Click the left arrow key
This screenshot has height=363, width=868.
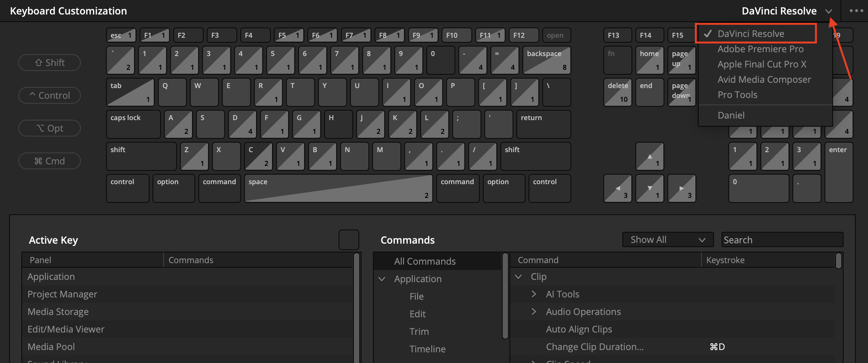pos(618,188)
